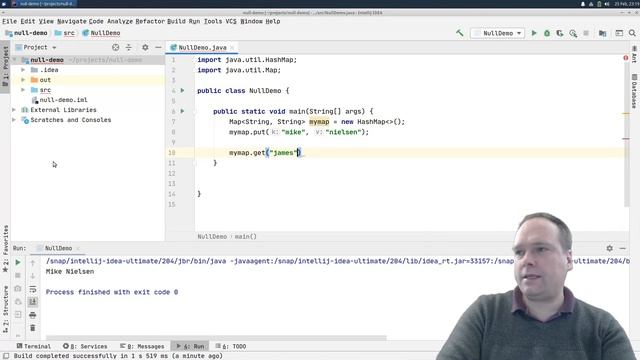This screenshot has height=360, width=640.
Task: Click the Profiler run icon in toolbar
Action: tap(573, 33)
